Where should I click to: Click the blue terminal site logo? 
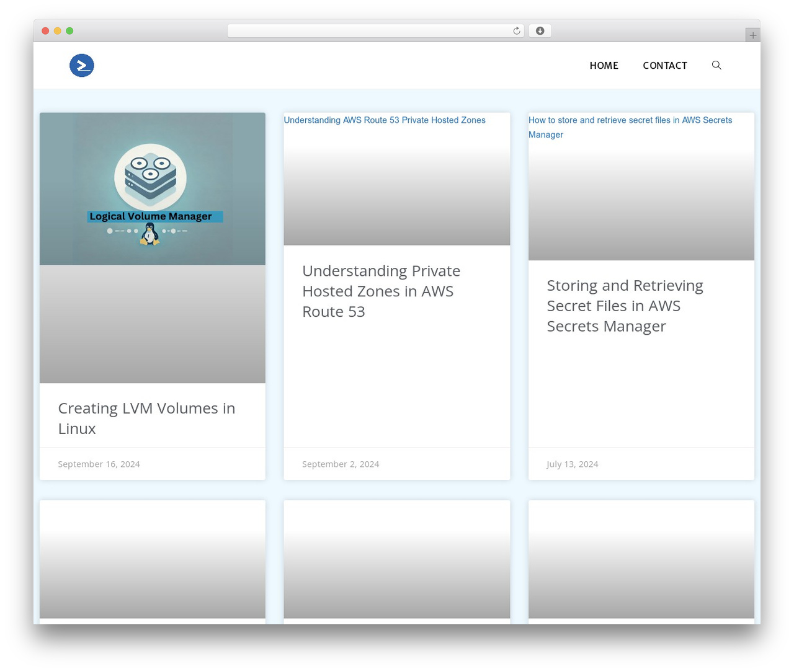coord(82,65)
